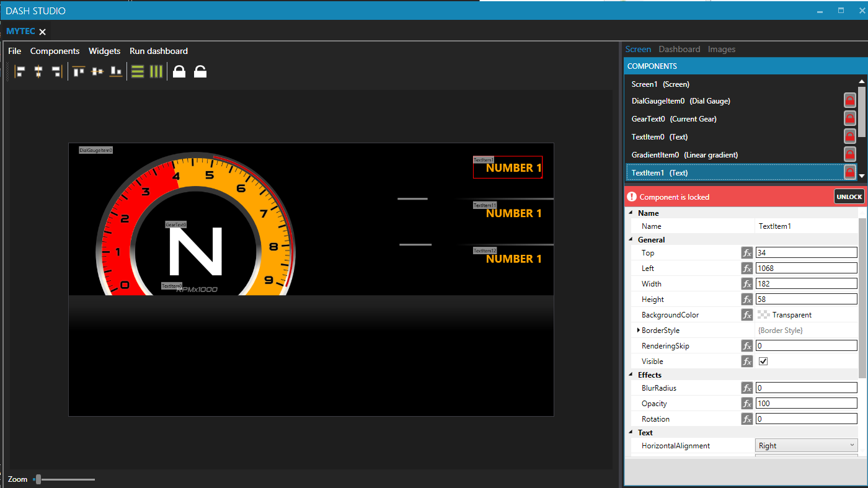Collapse the General property section
Screen dimensions: 868x488
(631, 240)
